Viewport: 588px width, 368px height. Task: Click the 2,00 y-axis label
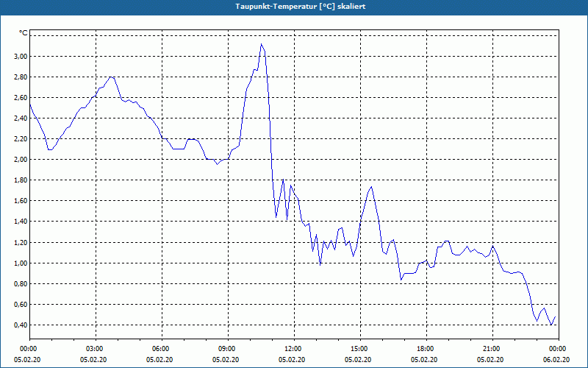(x=21, y=160)
